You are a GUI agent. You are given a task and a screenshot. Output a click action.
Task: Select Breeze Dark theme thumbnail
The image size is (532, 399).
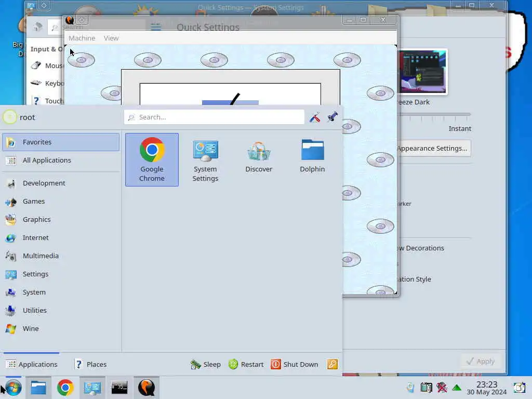click(423, 72)
